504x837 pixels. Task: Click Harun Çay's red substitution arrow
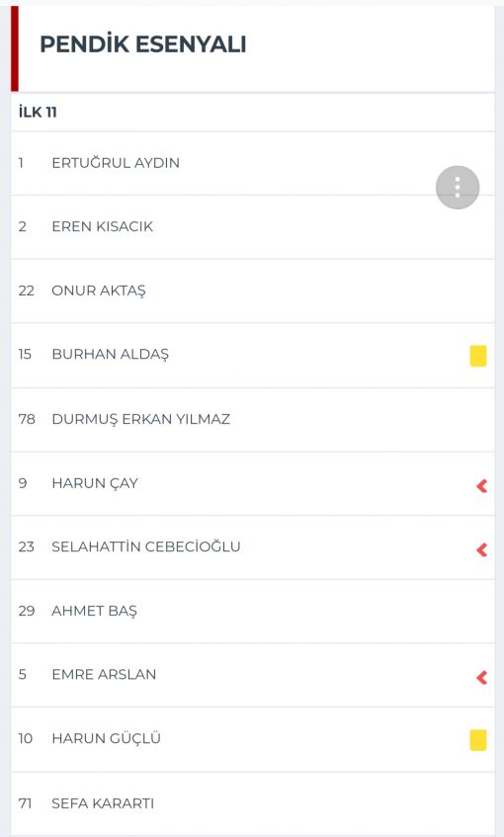pos(481,486)
